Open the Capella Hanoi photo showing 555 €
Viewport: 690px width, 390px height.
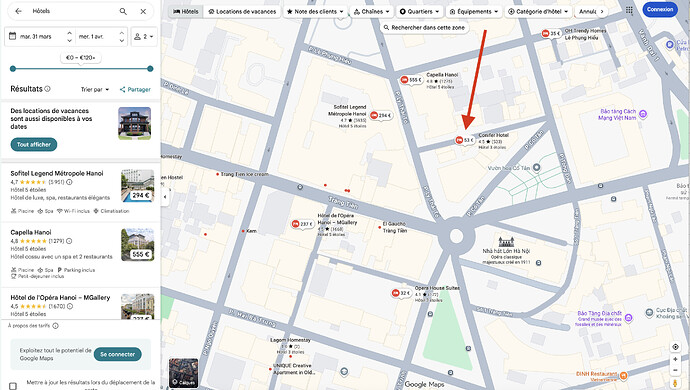click(x=138, y=245)
